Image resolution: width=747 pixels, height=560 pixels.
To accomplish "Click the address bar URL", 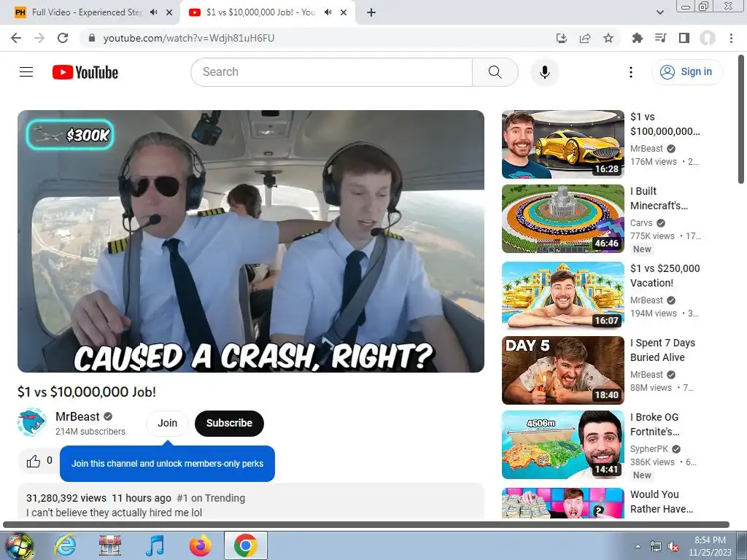I will pos(189,38).
